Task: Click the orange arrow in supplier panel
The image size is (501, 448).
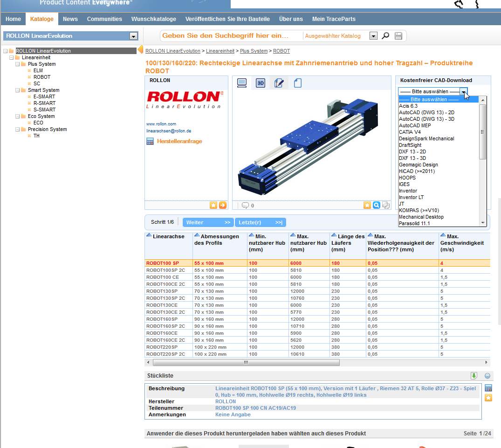Action: click(223, 205)
